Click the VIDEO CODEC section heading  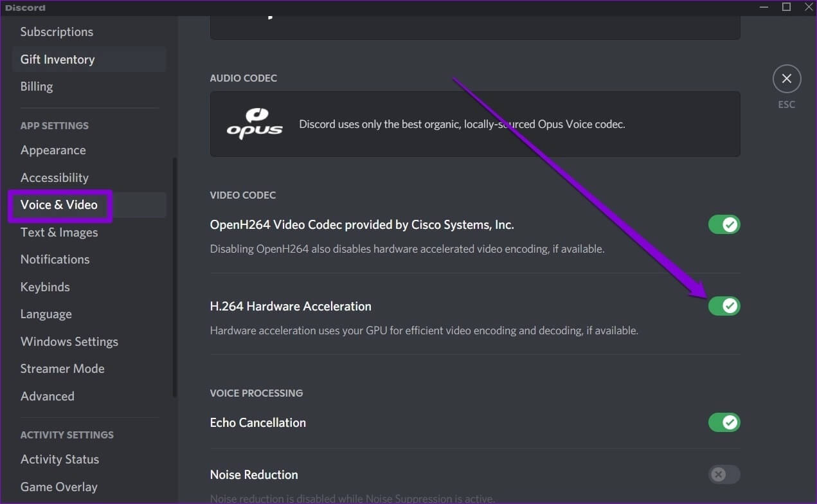click(x=243, y=195)
